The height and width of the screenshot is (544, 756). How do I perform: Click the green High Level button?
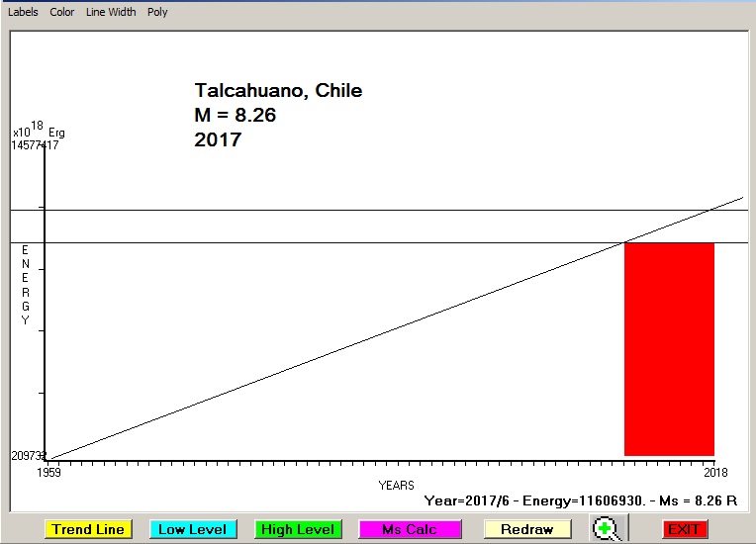(x=298, y=529)
